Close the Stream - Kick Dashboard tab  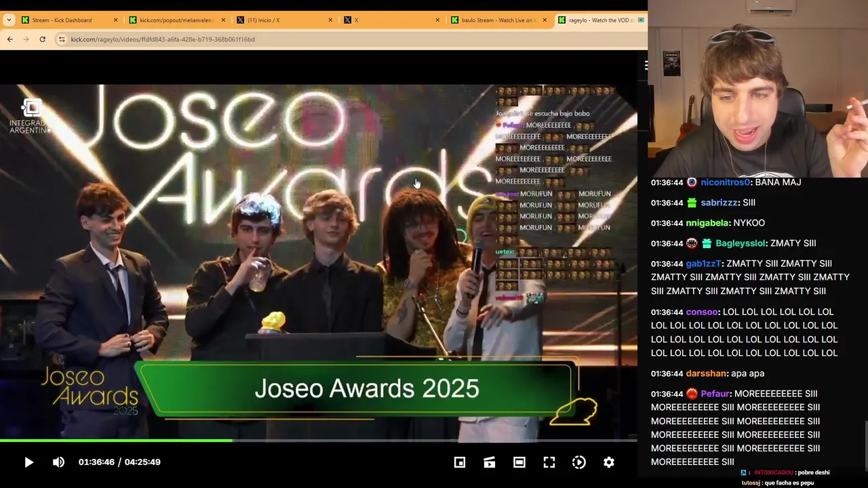click(115, 20)
